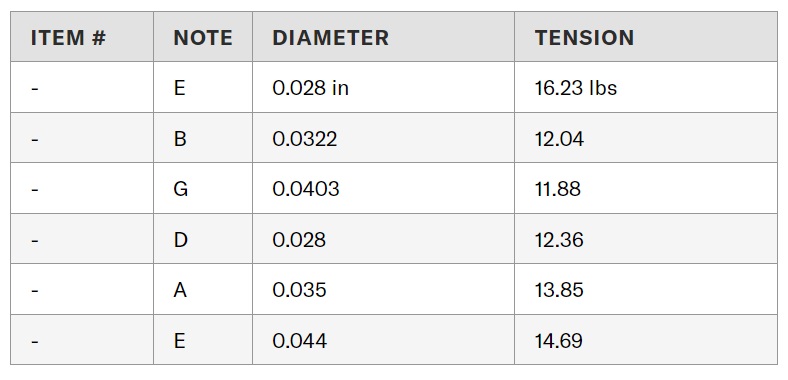The width and height of the screenshot is (788, 380).
Task: Click the NOTE column header
Action: (203, 38)
